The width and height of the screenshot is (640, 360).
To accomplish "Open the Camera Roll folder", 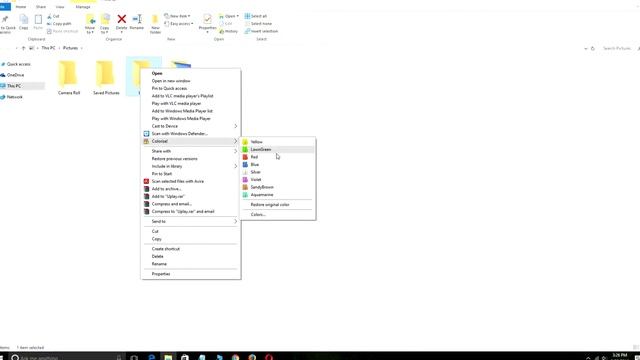I will 69,78.
